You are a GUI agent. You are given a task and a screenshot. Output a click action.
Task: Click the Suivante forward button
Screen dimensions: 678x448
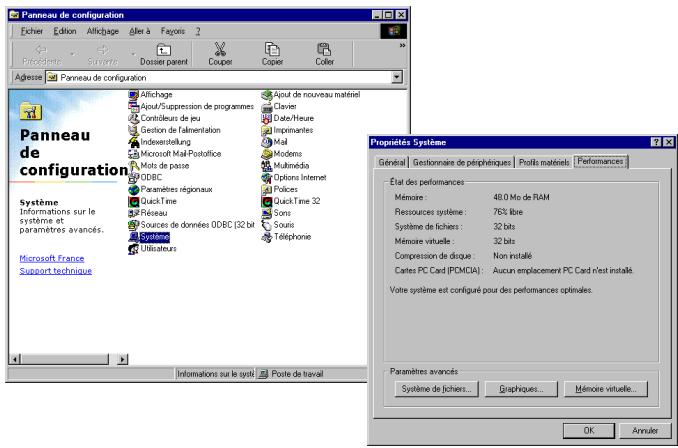click(103, 54)
